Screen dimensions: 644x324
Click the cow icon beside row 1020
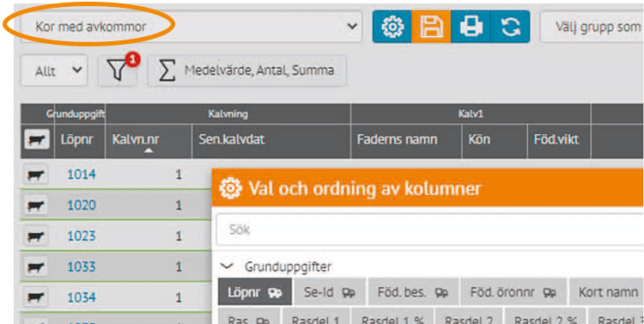pyautogui.click(x=35, y=205)
